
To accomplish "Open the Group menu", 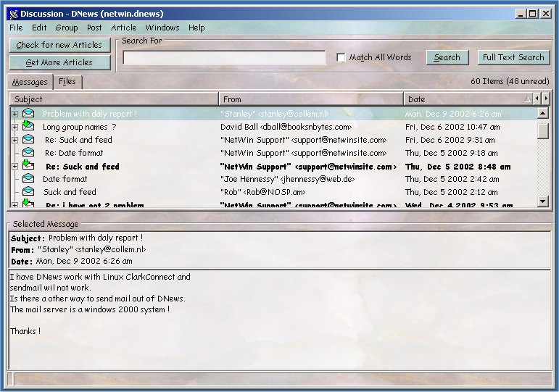I will [67, 28].
